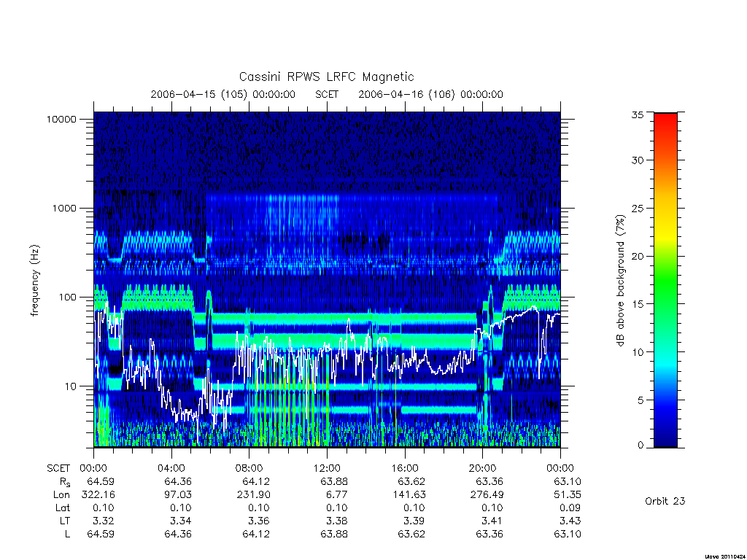
Task: Click the local time value 3.39
Action: click(415, 521)
